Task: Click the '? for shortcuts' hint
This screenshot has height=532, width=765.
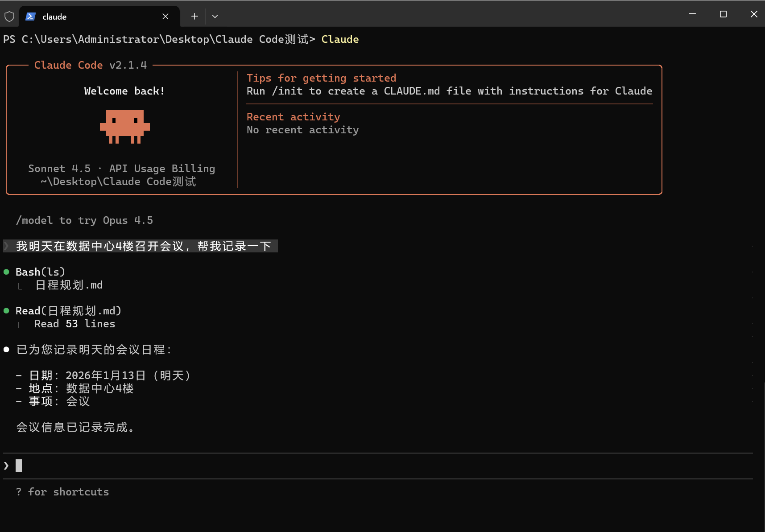Action: 62,492
